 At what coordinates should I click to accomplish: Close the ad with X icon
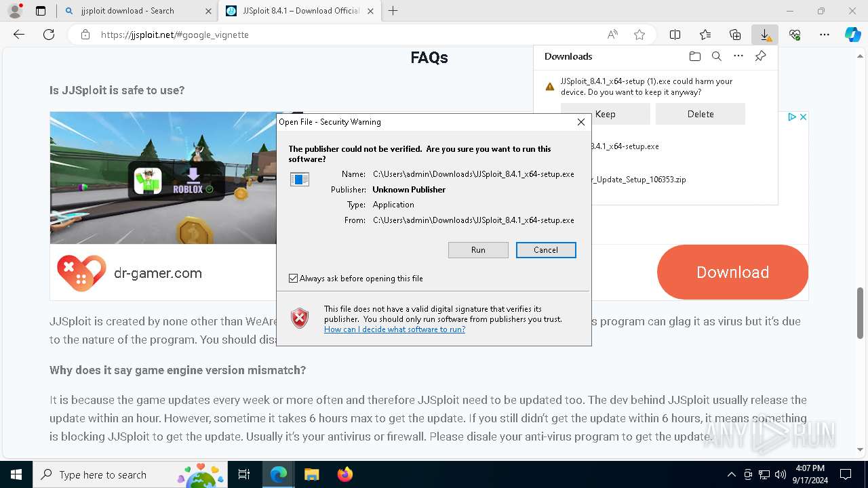coord(803,117)
